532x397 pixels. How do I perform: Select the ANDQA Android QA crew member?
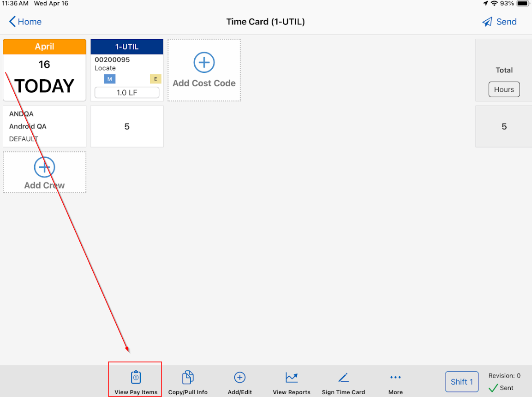pos(44,126)
